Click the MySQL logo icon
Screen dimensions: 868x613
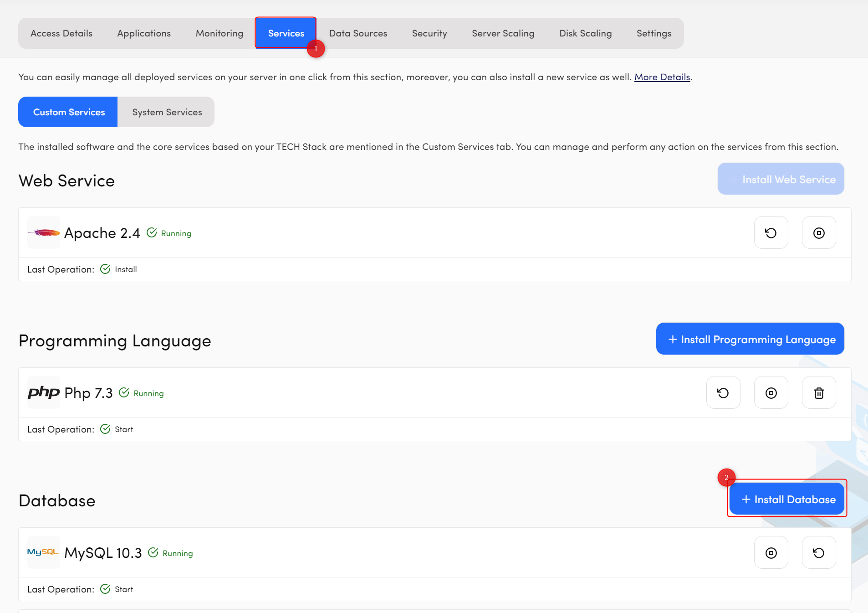pyautogui.click(x=44, y=552)
